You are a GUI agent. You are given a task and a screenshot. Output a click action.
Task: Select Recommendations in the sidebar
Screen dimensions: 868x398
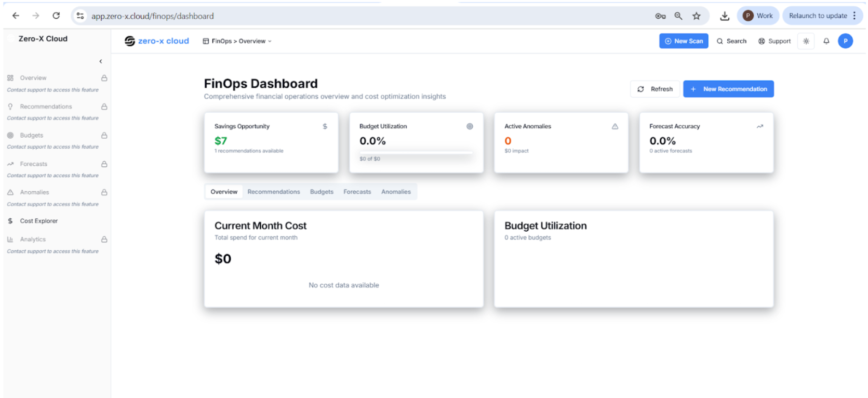pyautogui.click(x=46, y=107)
